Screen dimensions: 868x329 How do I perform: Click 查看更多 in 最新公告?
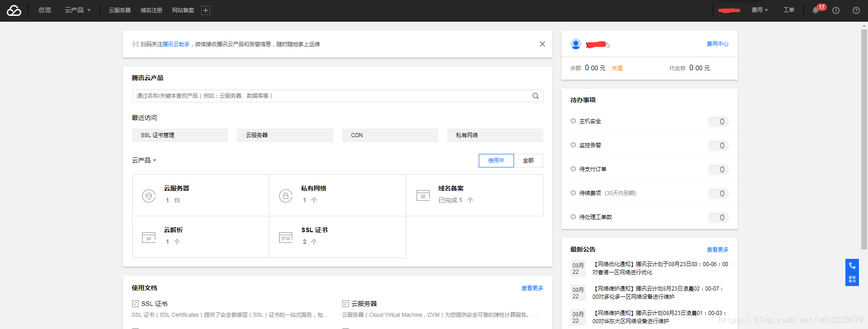[x=717, y=250]
